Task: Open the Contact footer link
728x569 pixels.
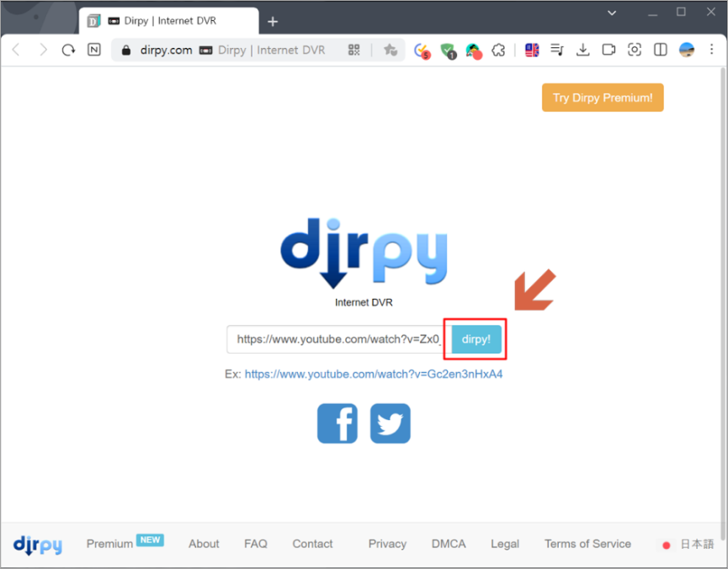Action: tap(312, 544)
